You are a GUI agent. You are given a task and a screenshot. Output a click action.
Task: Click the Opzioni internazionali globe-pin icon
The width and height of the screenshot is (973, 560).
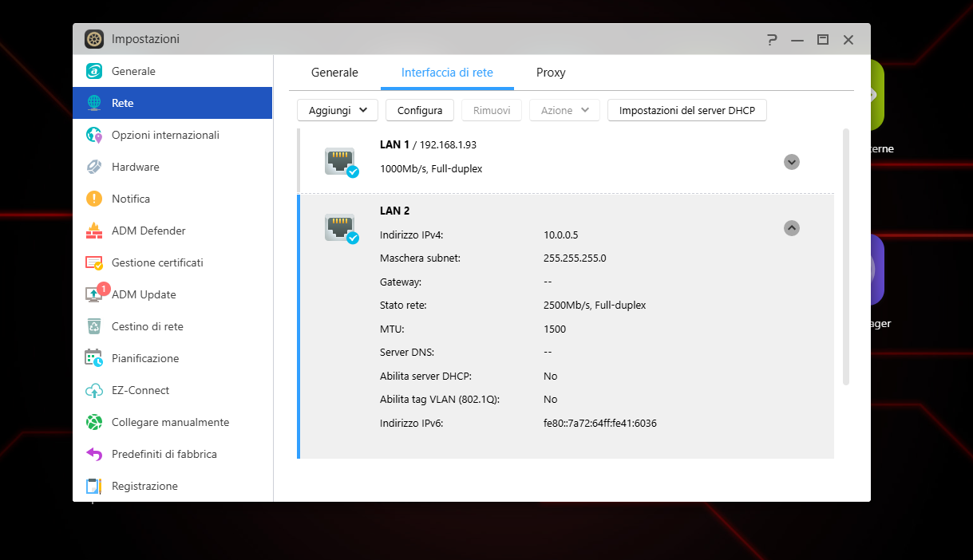94,135
